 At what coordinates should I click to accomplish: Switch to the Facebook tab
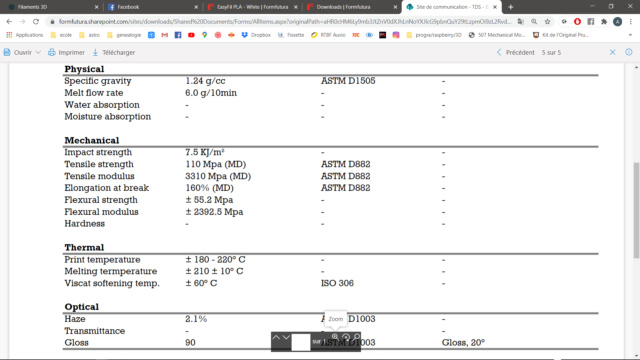click(x=151, y=7)
